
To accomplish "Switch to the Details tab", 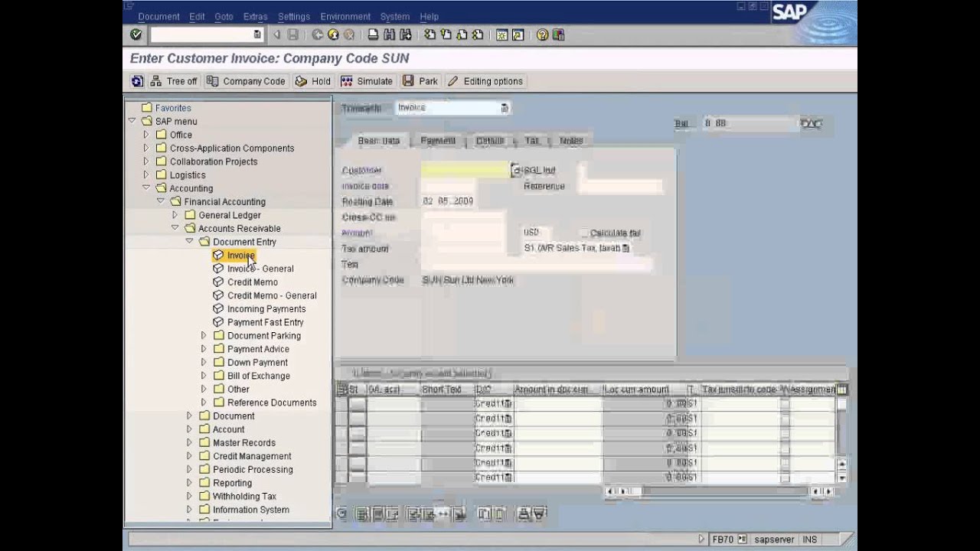I will click(x=490, y=141).
